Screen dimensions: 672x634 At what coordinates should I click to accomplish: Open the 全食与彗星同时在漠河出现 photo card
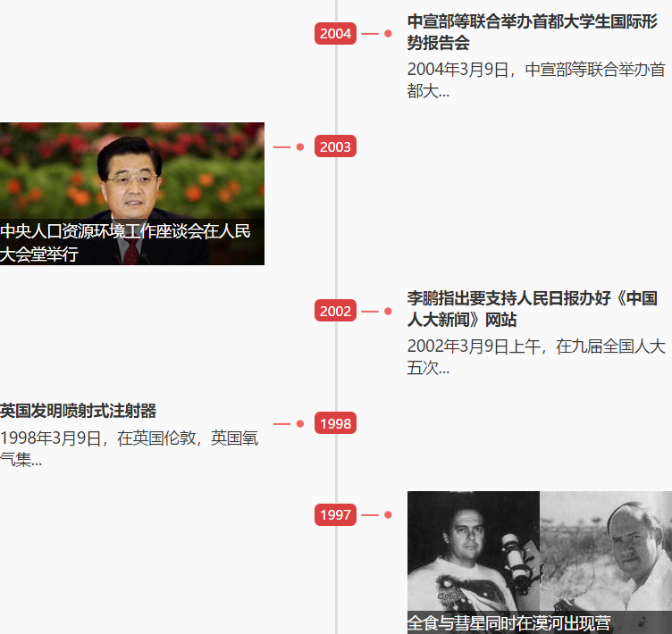tap(540, 563)
